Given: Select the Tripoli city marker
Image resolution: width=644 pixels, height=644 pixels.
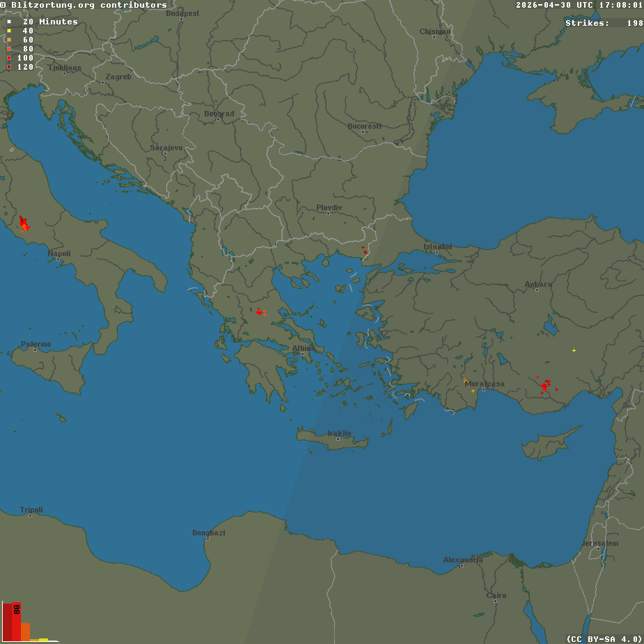Looking at the screenshot, I should point(31,515).
